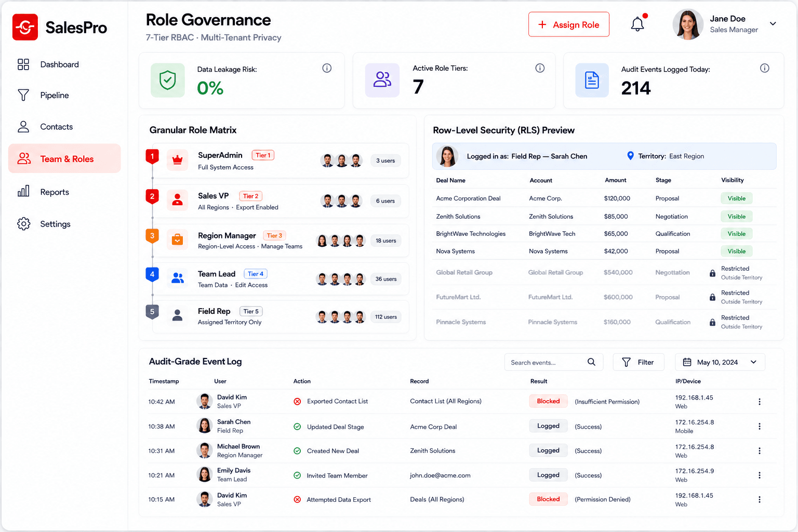Screen dimensions: 798x532
Task: Click the green shield check icon
Action: [168, 80]
